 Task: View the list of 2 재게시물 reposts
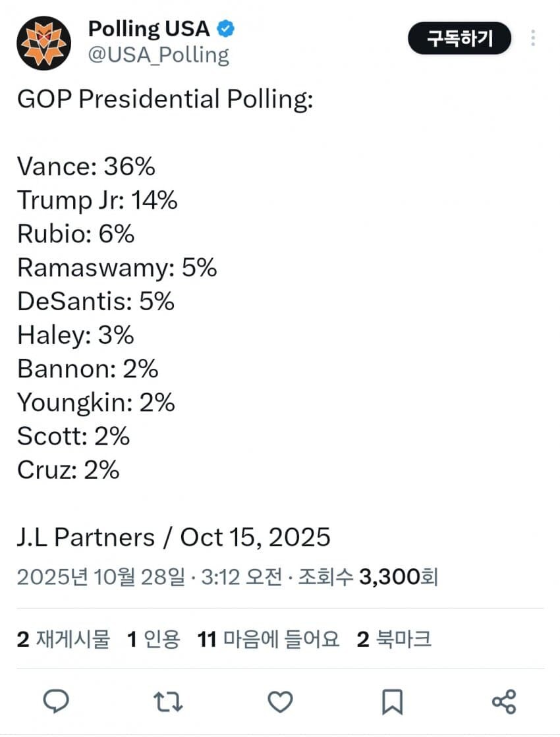[x=64, y=638]
